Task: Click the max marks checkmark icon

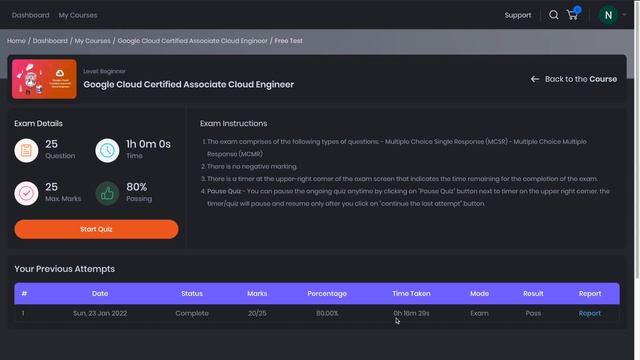Action: (x=26, y=193)
